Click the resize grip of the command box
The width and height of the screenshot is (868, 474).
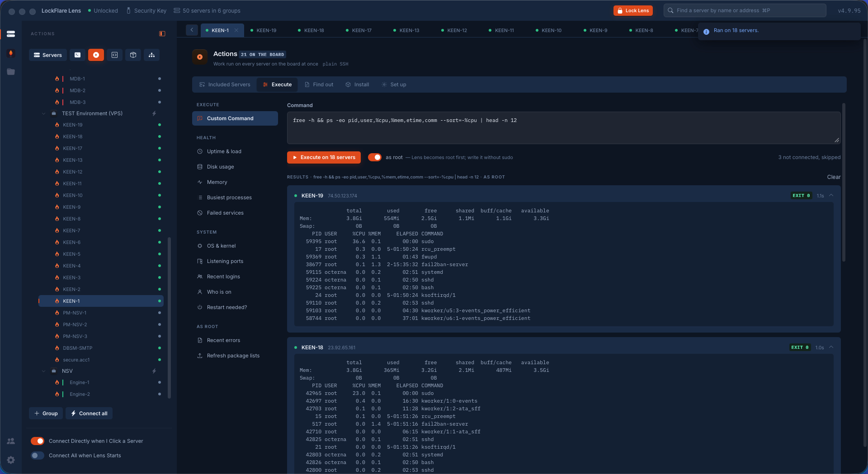click(x=837, y=140)
